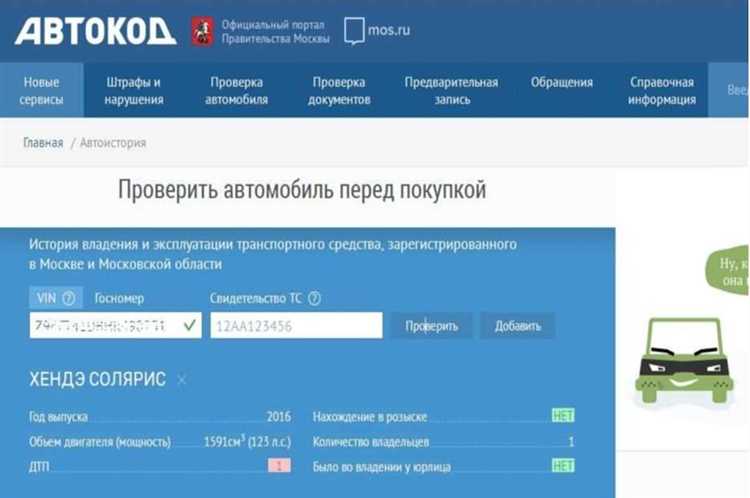The width and height of the screenshot is (750, 498).
Task: Open the Справочная информация menu
Action: click(x=662, y=90)
